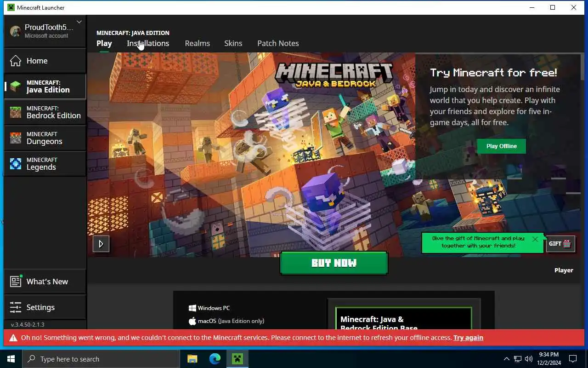The height and width of the screenshot is (368, 588).
Task: Open the Home section in sidebar
Action: coord(45,61)
